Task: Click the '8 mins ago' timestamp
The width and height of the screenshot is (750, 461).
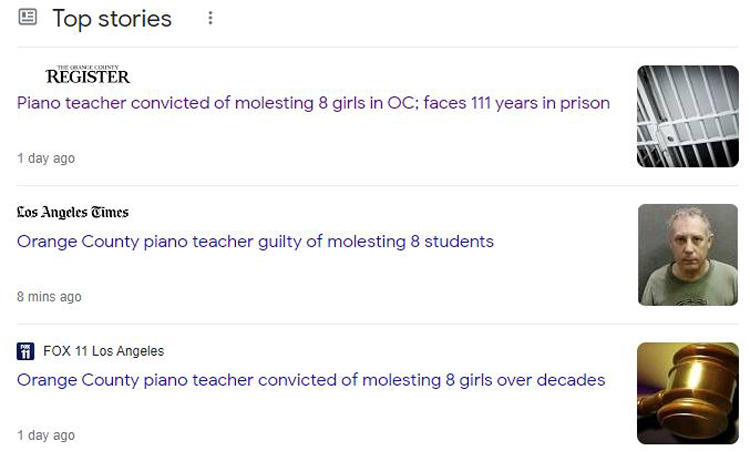Action: (49, 297)
